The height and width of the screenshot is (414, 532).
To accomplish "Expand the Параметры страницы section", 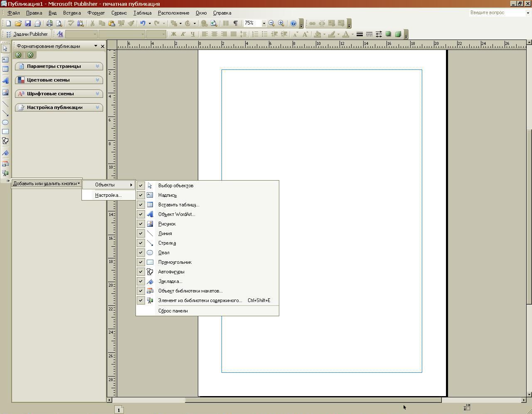I will [59, 66].
